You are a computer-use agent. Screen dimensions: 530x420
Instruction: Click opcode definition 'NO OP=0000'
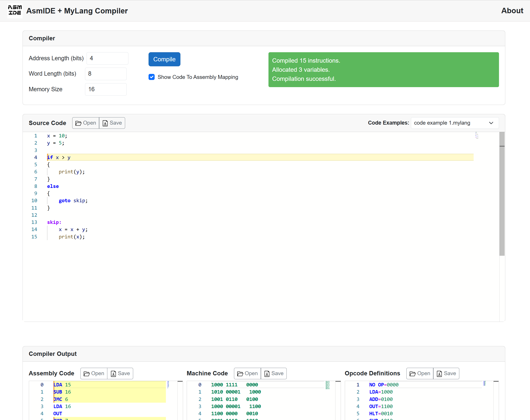tap(384, 385)
